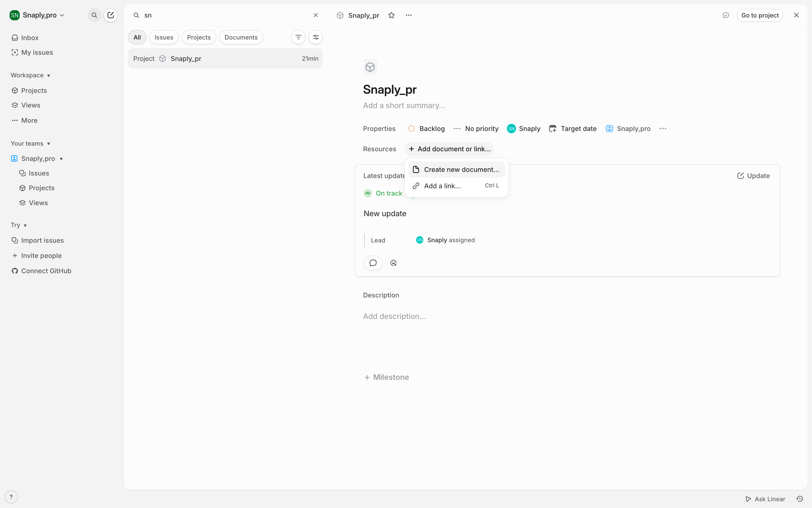Choose Add a link menu item
The height and width of the screenshot is (508, 812).
pos(456,186)
